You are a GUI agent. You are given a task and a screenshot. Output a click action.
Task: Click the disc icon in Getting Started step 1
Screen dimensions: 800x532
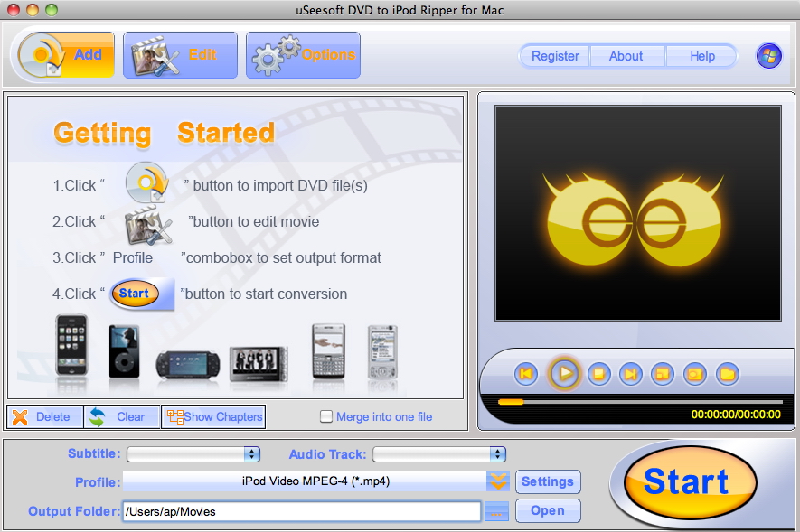tap(147, 183)
